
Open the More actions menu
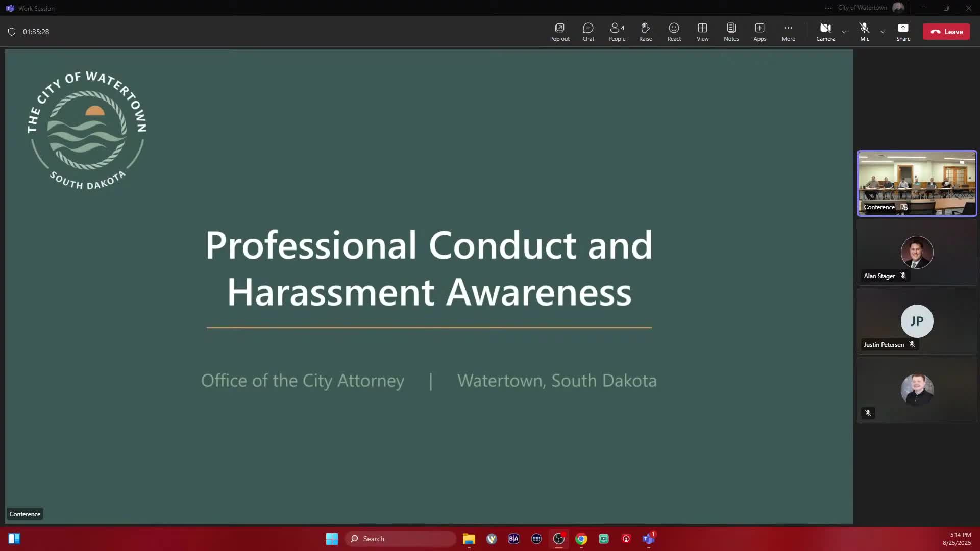[788, 31]
